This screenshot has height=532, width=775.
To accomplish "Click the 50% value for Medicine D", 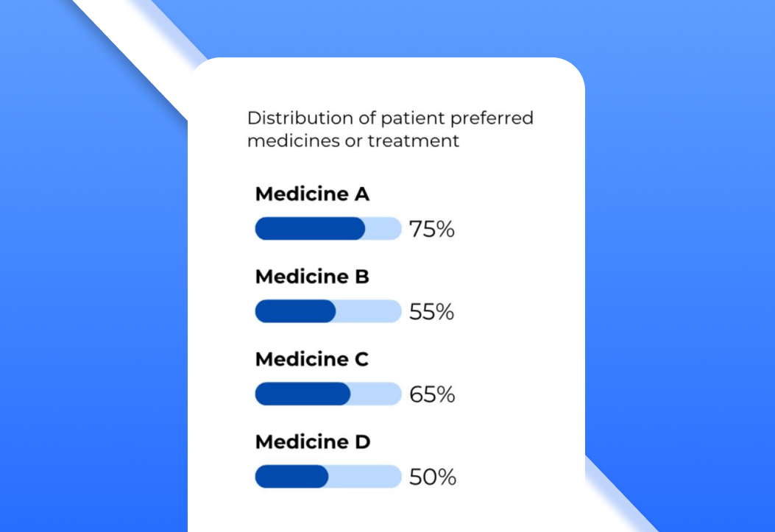I will (433, 478).
